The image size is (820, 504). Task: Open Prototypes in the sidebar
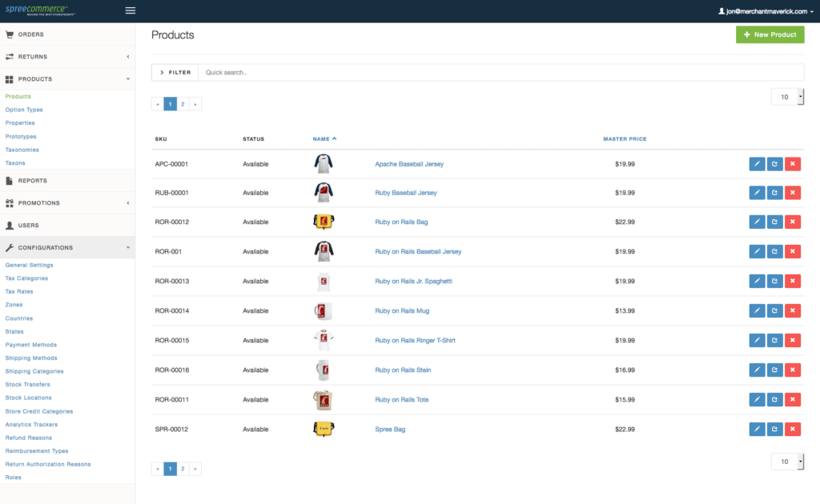pyautogui.click(x=21, y=136)
